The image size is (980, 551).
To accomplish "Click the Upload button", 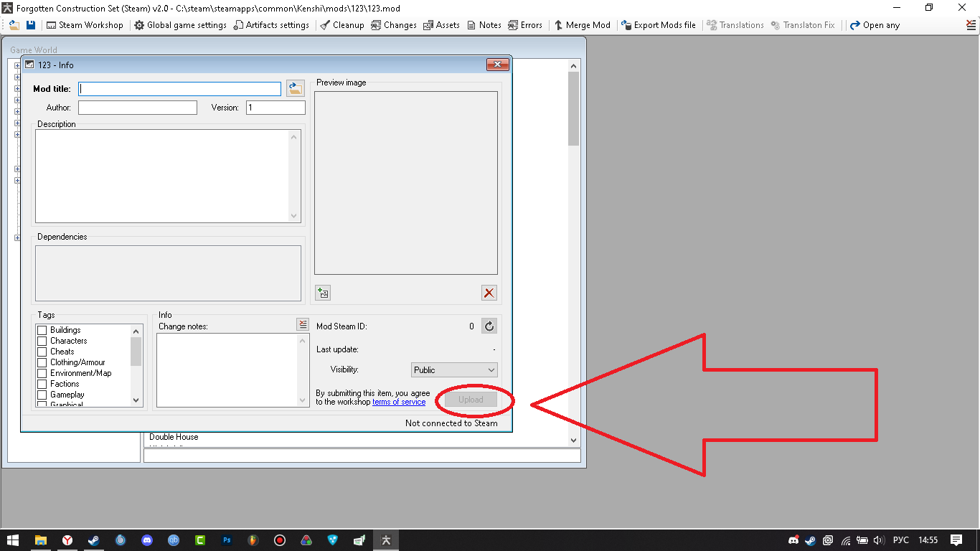I will click(471, 400).
